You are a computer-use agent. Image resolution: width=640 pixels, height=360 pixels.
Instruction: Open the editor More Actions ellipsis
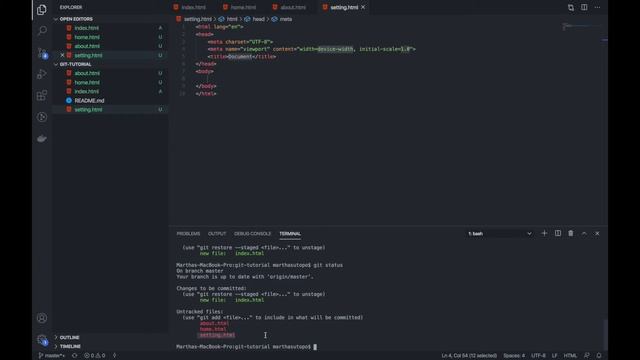click(x=597, y=7)
